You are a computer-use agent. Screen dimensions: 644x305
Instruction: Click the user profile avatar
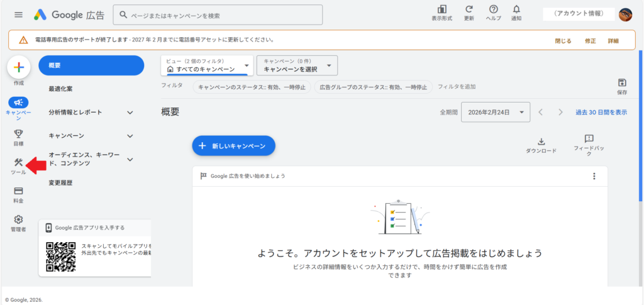coord(626,14)
